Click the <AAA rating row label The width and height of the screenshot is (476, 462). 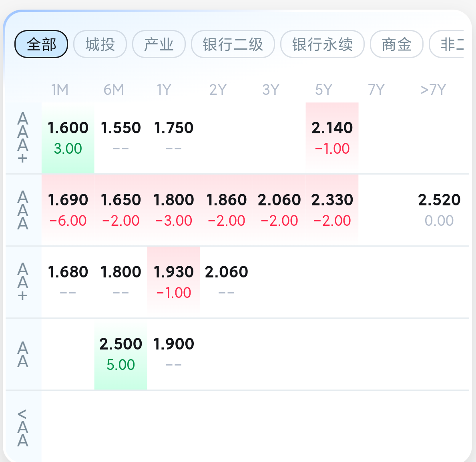23,427
